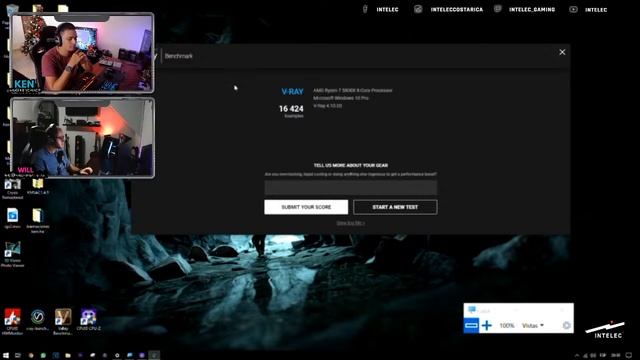Click the V-RAY logo in the benchmark
This screenshot has width=640, height=360.
[x=292, y=92]
